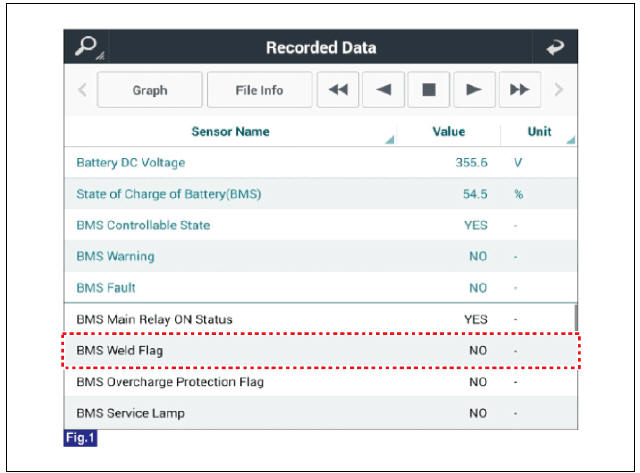Sort by the Sensor Name column header

(x=230, y=132)
